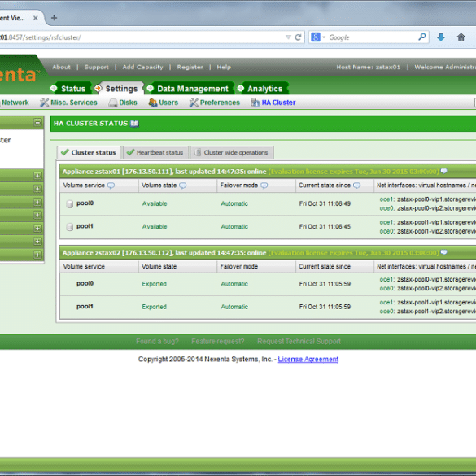Viewport: 476px width, 476px height.
Task: Open Disks settings
Action: click(123, 103)
